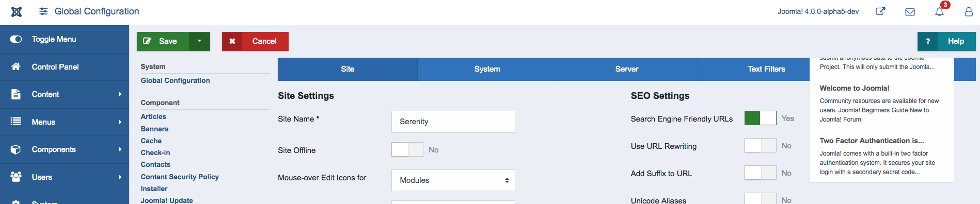980x204 pixels.
Task: Open the user account menu icon
Action: click(969, 11)
